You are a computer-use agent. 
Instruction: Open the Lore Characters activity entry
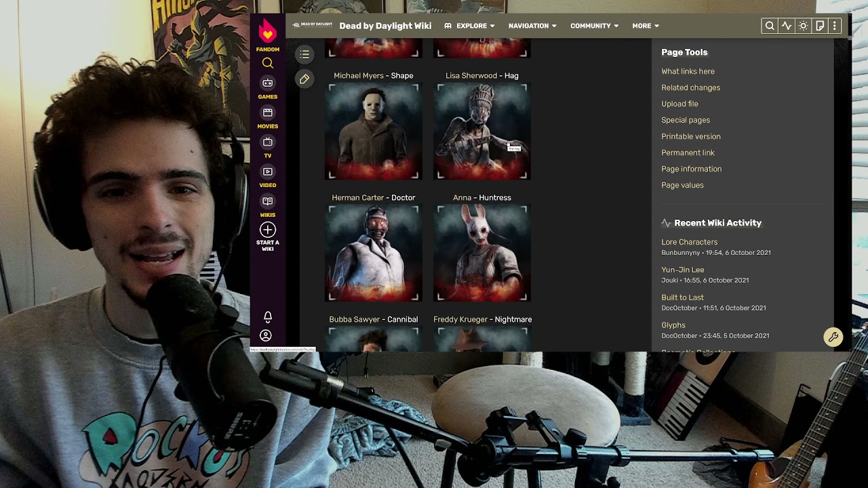689,242
